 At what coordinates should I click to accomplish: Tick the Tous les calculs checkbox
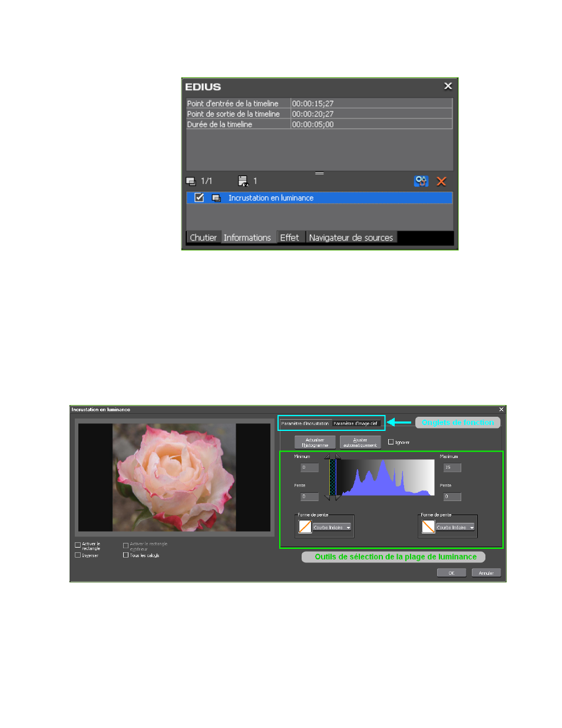pyautogui.click(x=125, y=555)
